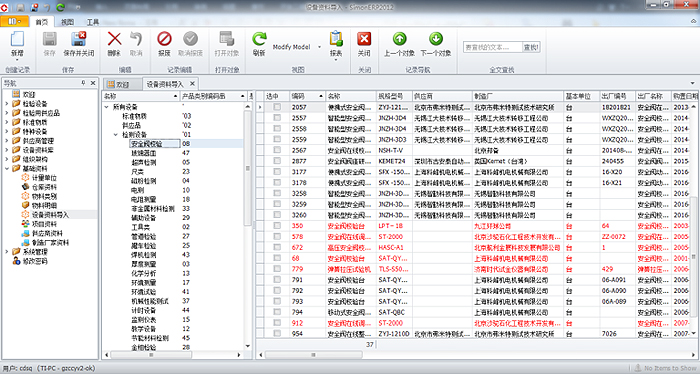Sort grid by the 制造厂 column header
The height and width of the screenshot is (375, 700).
518,96
